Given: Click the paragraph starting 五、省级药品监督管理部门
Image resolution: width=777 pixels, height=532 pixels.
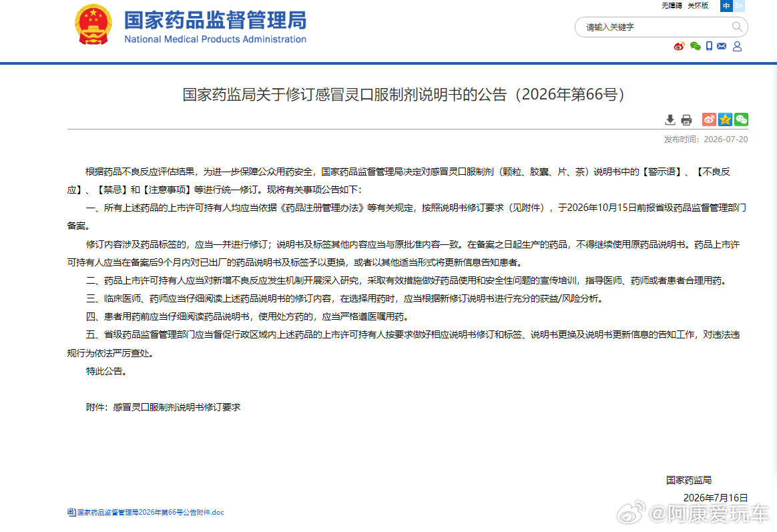Looking at the screenshot, I should point(404,344).
